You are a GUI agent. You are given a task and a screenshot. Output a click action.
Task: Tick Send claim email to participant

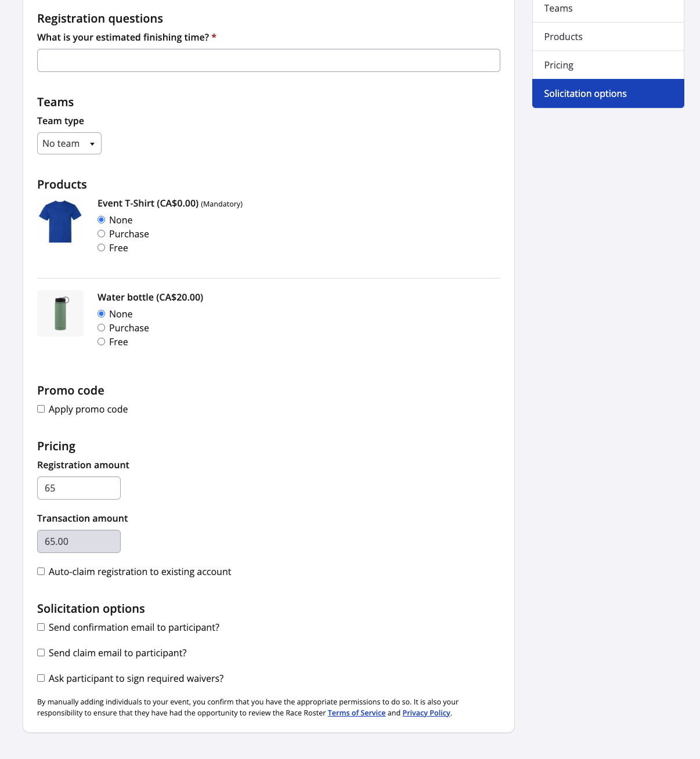tap(41, 653)
